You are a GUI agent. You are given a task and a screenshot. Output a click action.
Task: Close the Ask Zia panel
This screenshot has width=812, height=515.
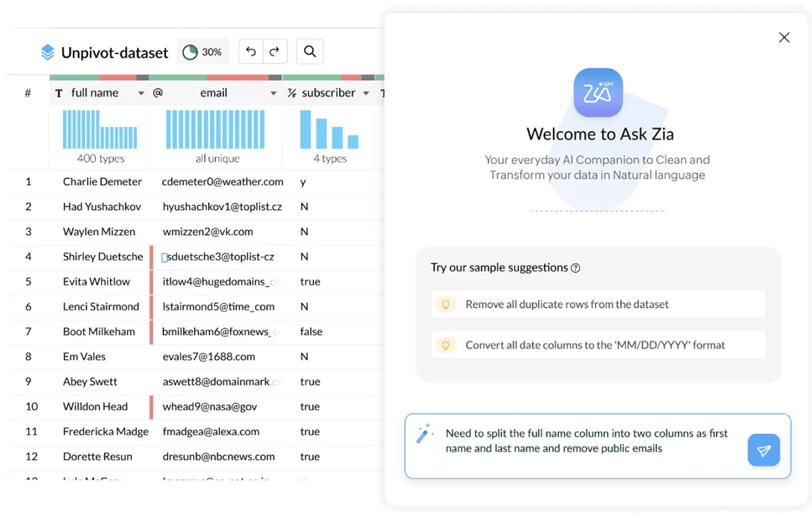(x=784, y=37)
